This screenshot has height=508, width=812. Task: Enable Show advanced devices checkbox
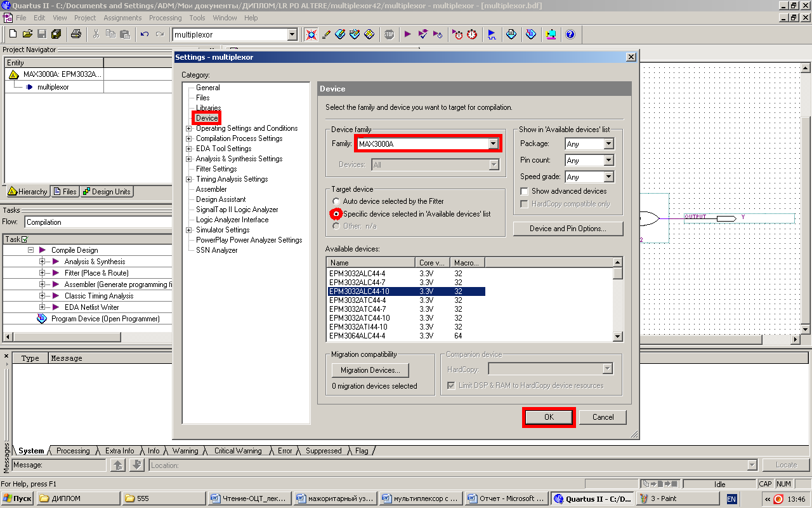coord(524,191)
